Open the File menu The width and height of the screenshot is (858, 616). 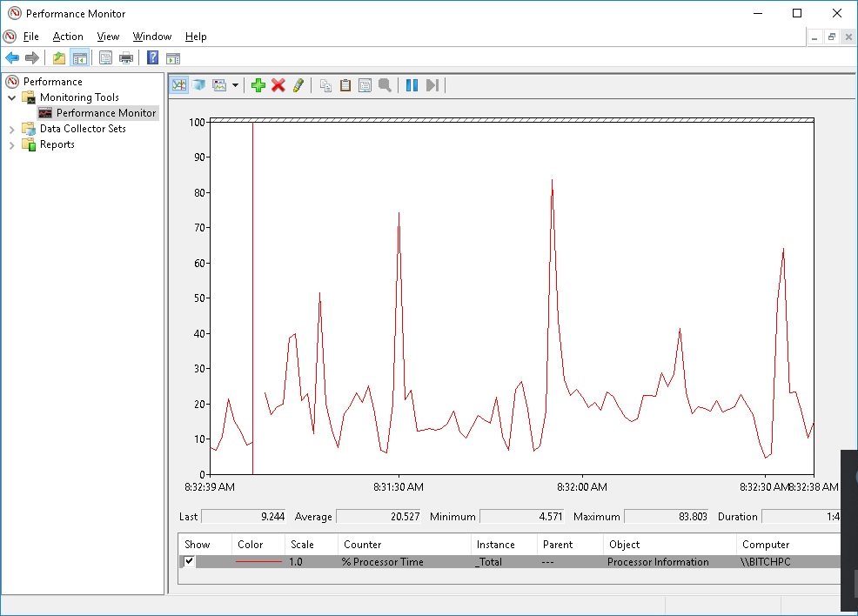pyautogui.click(x=30, y=37)
